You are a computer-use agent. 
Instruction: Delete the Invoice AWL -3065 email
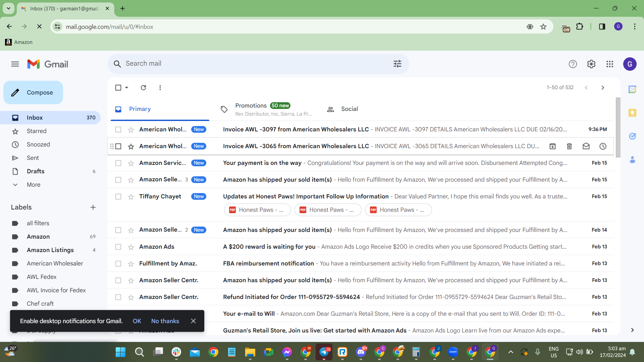point(569,146)
